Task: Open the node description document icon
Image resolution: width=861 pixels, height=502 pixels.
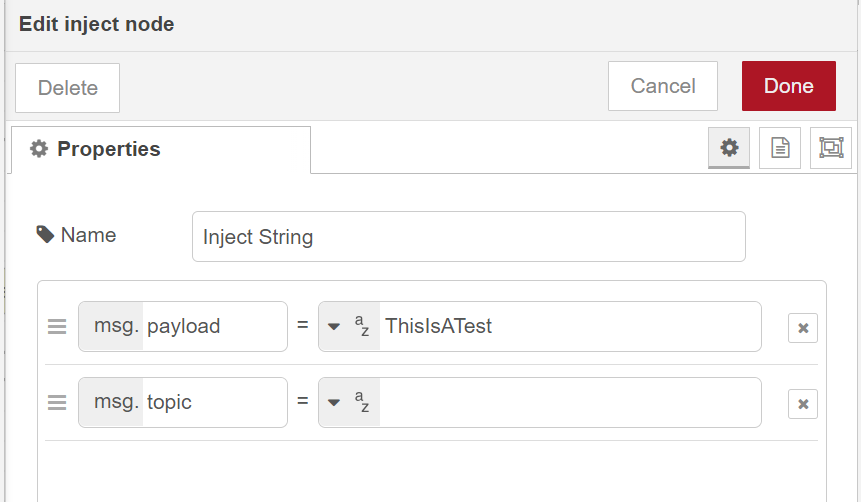Action: point(780,148)
